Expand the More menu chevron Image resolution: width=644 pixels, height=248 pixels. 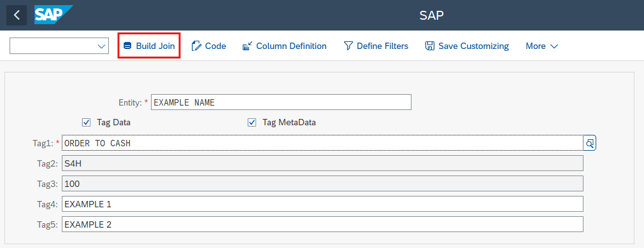[x=554, y=46]
